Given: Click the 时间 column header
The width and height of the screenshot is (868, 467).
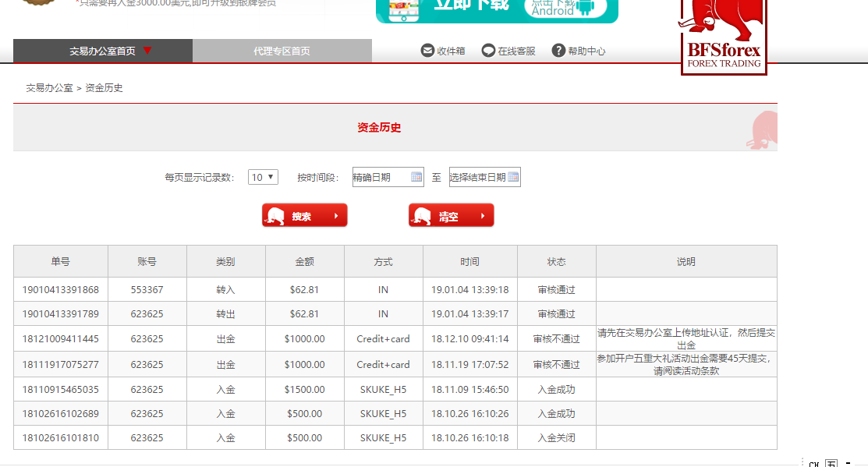Looking at the screenshot, I should [469, 262].
